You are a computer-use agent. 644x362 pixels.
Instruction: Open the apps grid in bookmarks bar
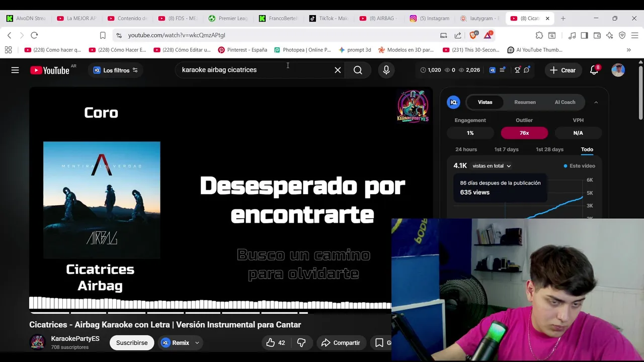[8, 50]
